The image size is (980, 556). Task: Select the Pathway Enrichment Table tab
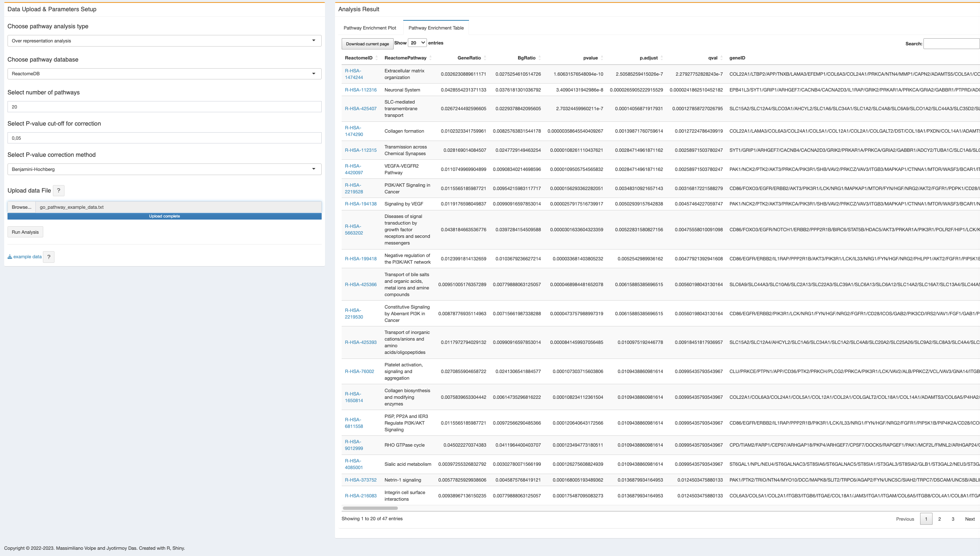pyautogui.click(x=436, y=28)
